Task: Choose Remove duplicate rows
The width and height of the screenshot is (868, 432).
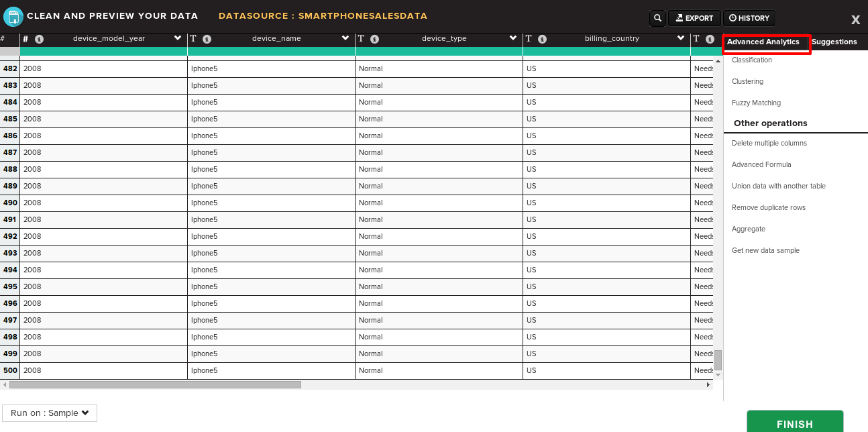Action: 769,207
